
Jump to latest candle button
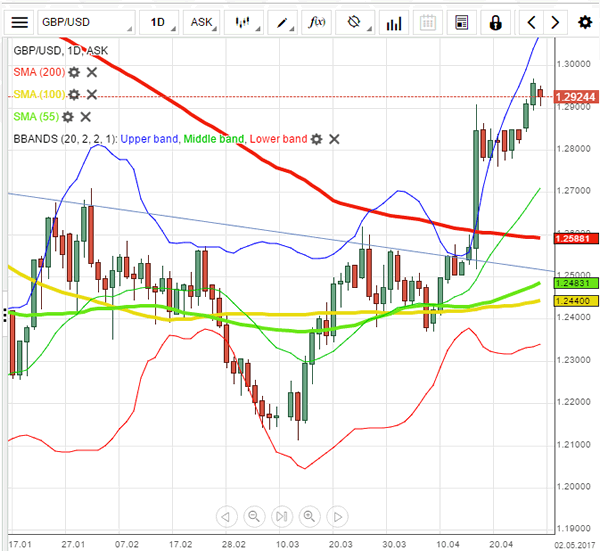click(282, 517)
